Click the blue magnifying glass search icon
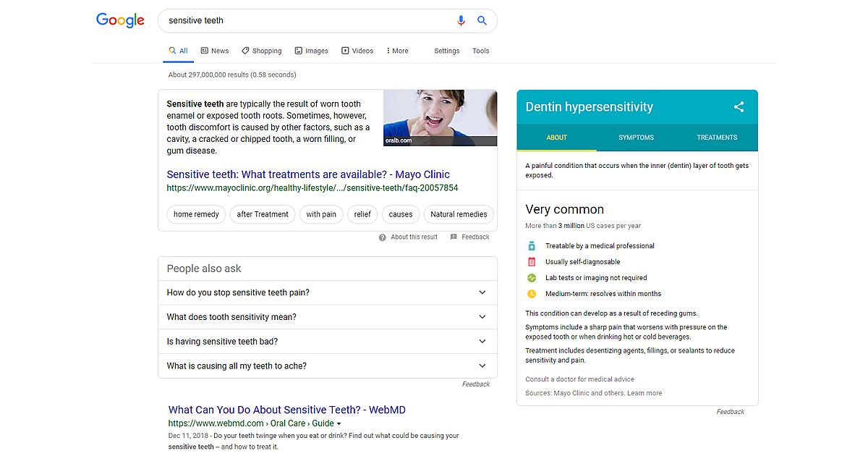 482,21
